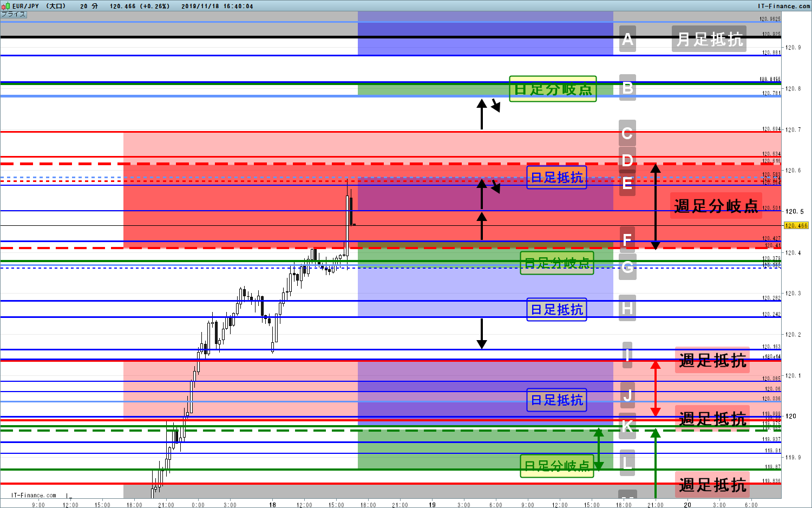Click zone marker C
The width and height of the screenshot is (812, 508).
[627, 133]
